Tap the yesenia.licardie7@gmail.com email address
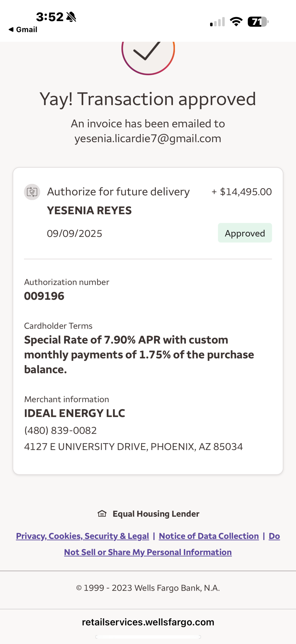The height and width of the screenshot is (644, 296). point(148,138)
